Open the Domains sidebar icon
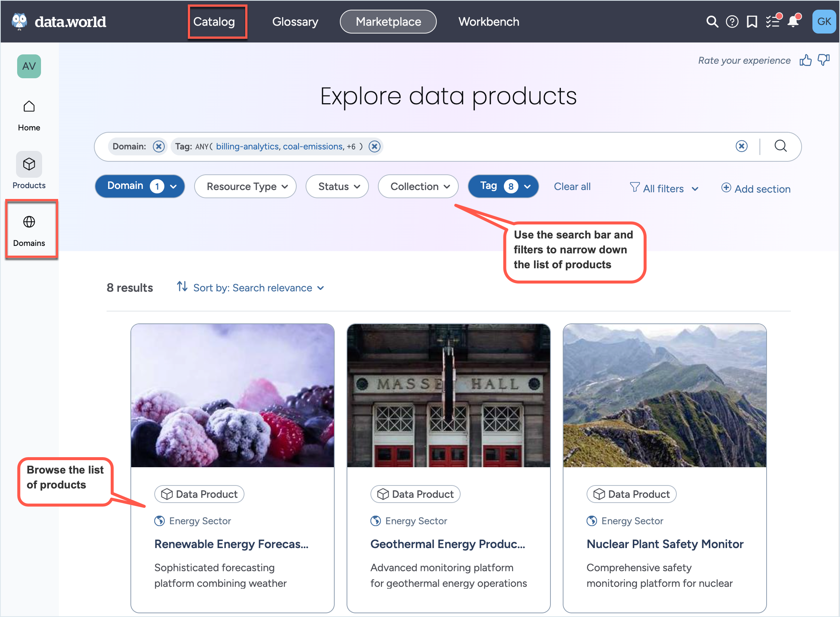840x617 pixels. click(29, 222)
